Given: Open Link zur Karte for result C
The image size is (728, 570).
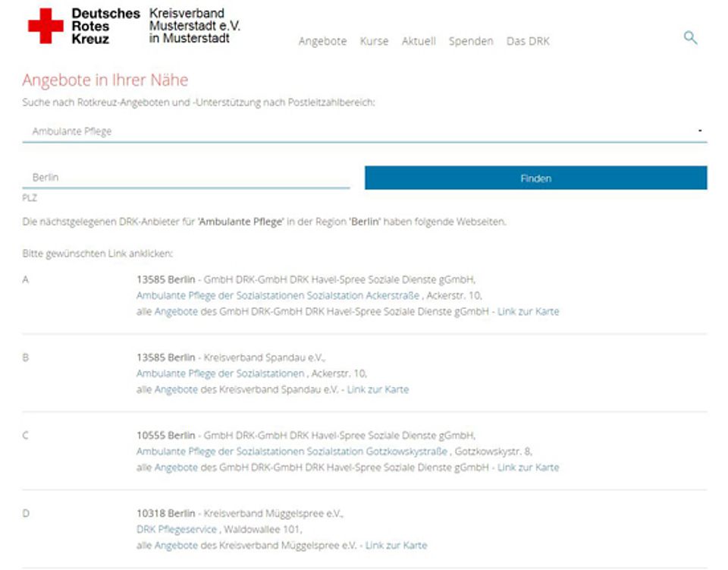Looking at the screenshot, I should pos(528,468).
